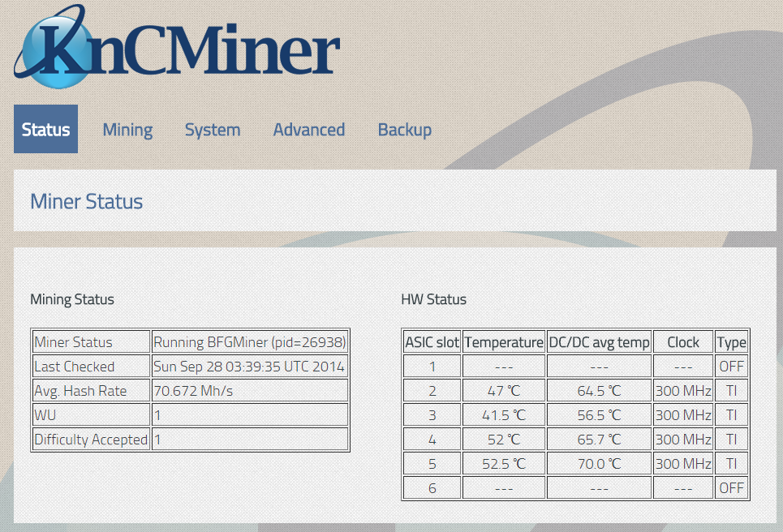Open the Status tab
Screen dimensions: 783x532
(x=46, y=129)
